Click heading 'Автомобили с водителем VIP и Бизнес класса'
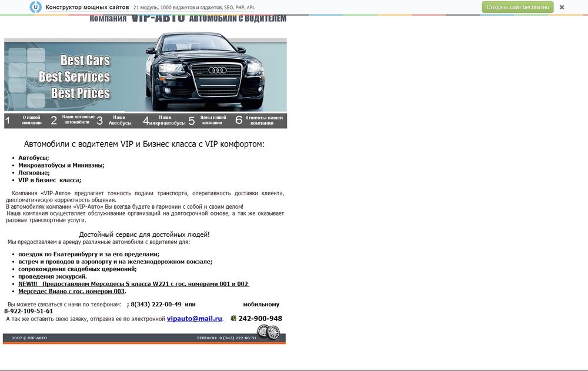 pos(144,144)
